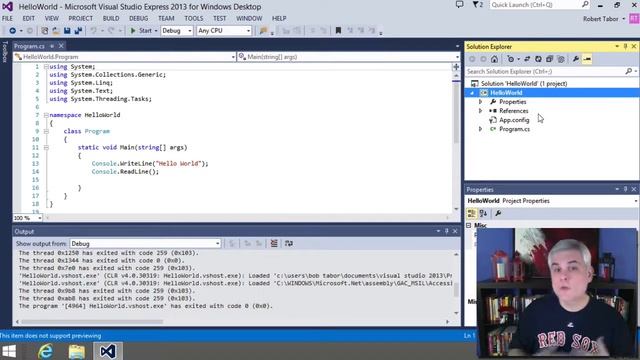Open the TOOLS menu
The height and width of the screenshot is (360, 640).
(x=193, y=18)
